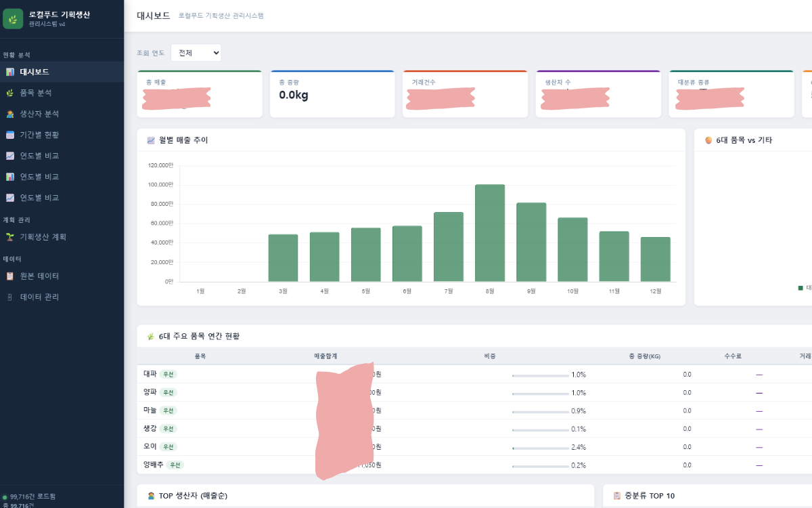812x508 pixels.
Task: Click the 3월 bar in the sales chart
Action: point(284,258)
